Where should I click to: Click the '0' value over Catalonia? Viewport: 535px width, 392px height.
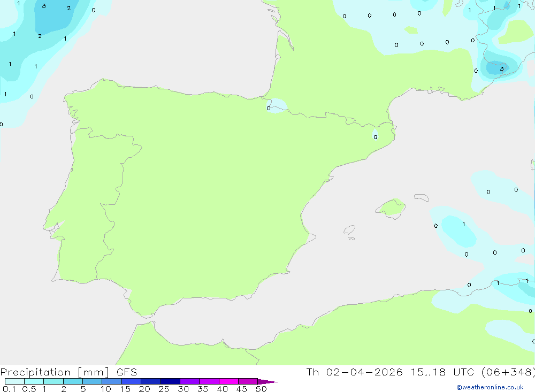376,137
